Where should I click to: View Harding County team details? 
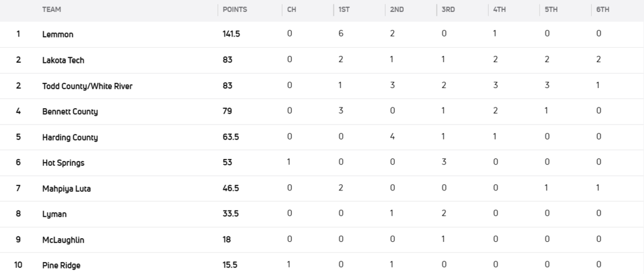[x=70, y=138]
